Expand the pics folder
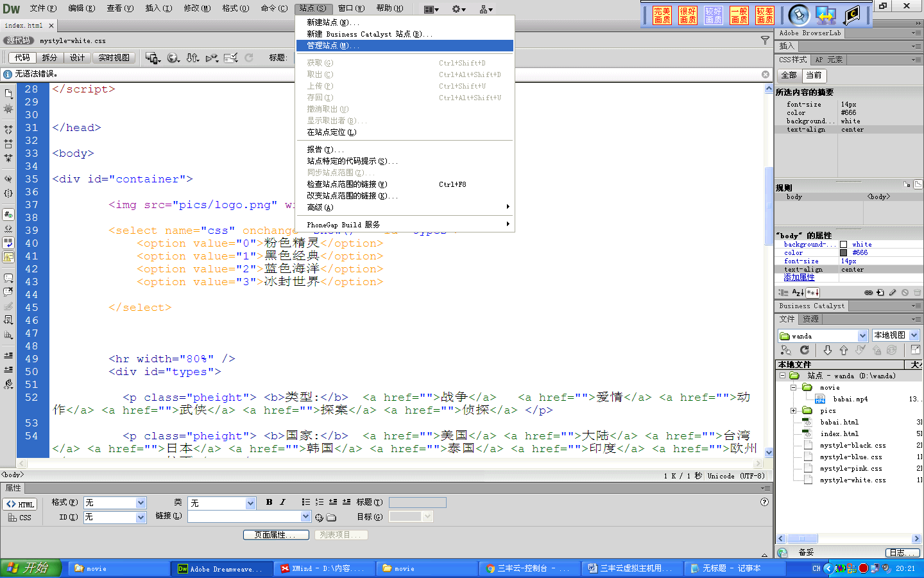Screen dimensions: 924x578 coord(794,410)
